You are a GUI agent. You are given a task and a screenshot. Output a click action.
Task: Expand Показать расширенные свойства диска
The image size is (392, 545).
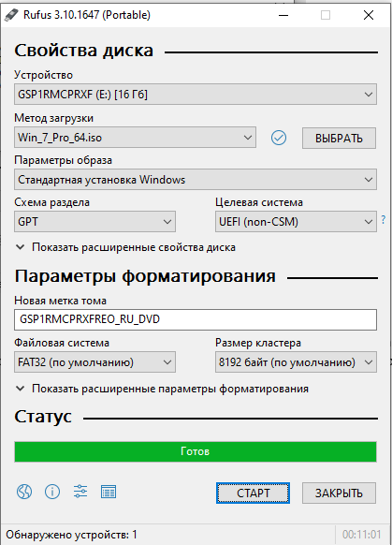[x=125, y=247]
